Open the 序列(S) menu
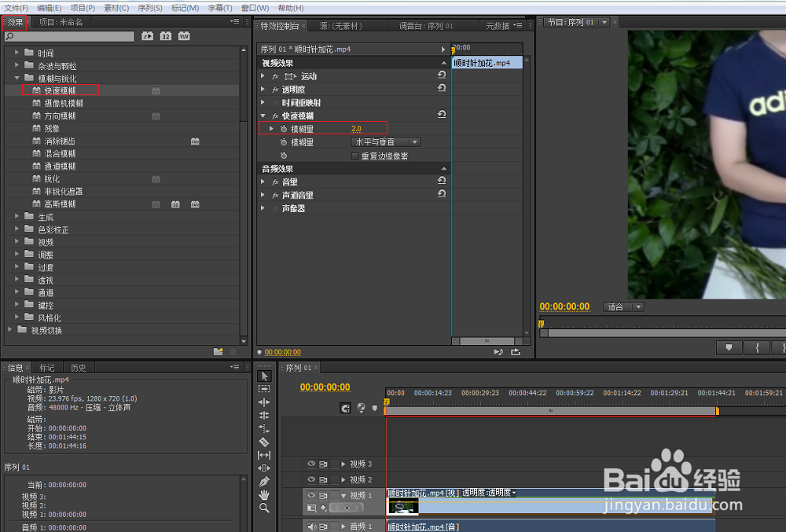Viewport: 786px width, 532px height. 150,8
